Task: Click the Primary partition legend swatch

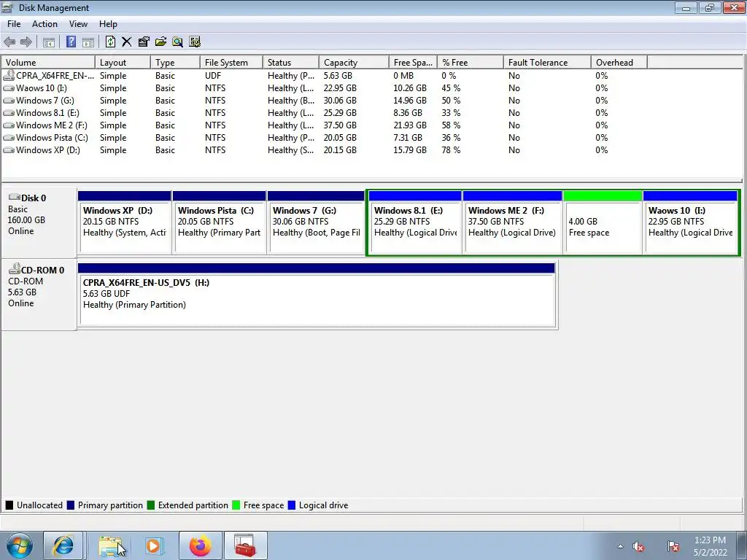Action: pyautogui.click(x=71, y=505)
